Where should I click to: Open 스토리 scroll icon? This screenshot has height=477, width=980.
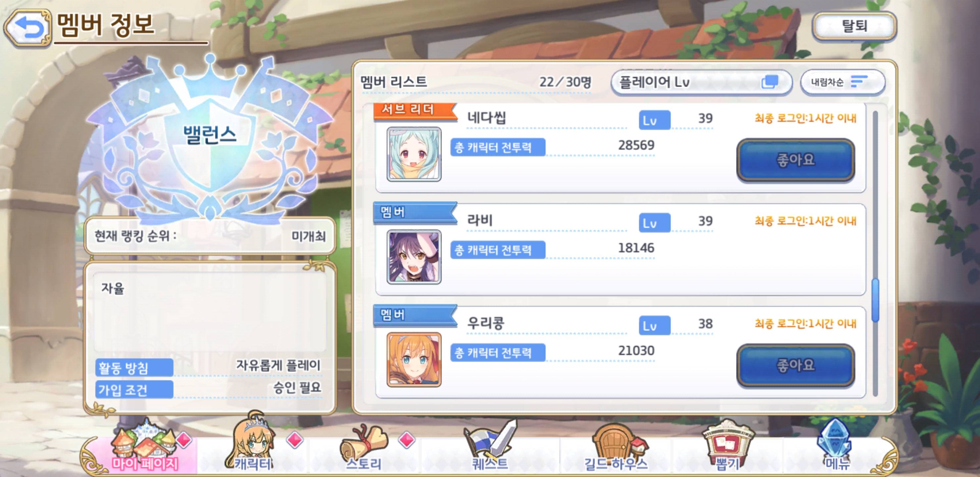(x=364, y=449)
